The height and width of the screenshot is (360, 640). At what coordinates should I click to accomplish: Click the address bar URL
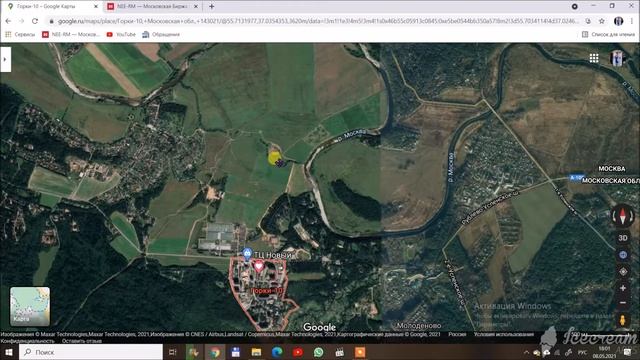[x=318, y=21]
